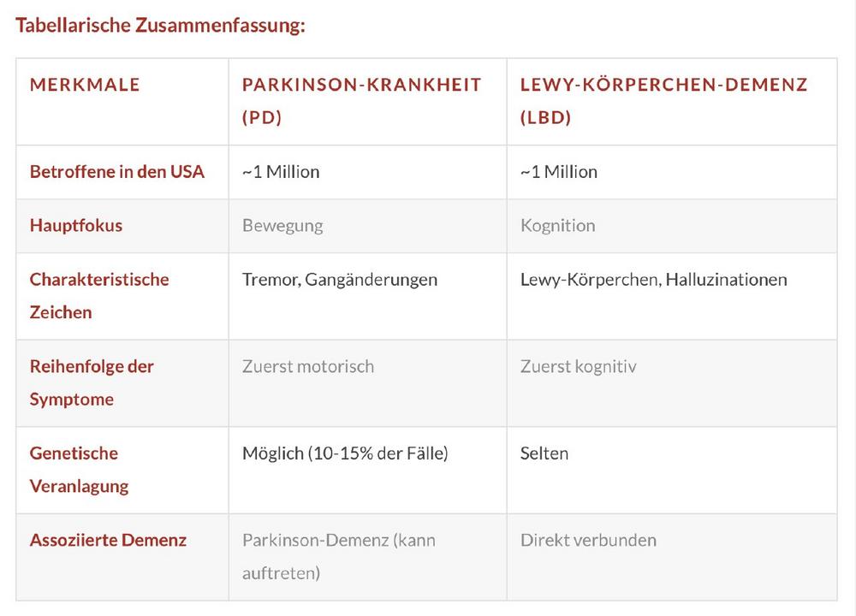The image size is (856, 616).
Task: Click the 'Tabellarische Zusammenfassung:' heading
Action: click(160, 25)
